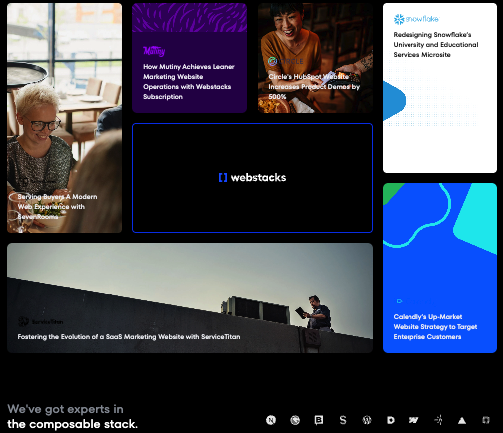Click the Next.js logo icon
This screenshot has width=503, height=433.
271,420
